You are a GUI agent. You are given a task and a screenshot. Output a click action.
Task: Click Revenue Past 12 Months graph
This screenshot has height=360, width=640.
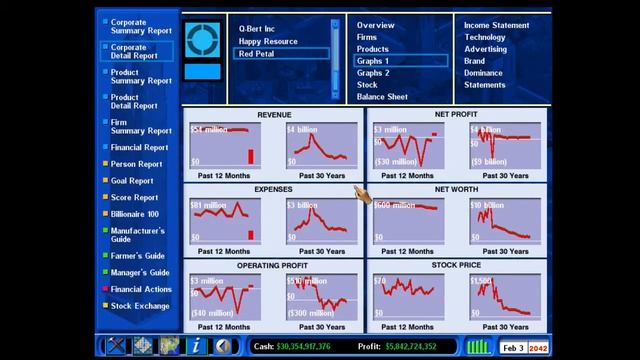point(225,146)
